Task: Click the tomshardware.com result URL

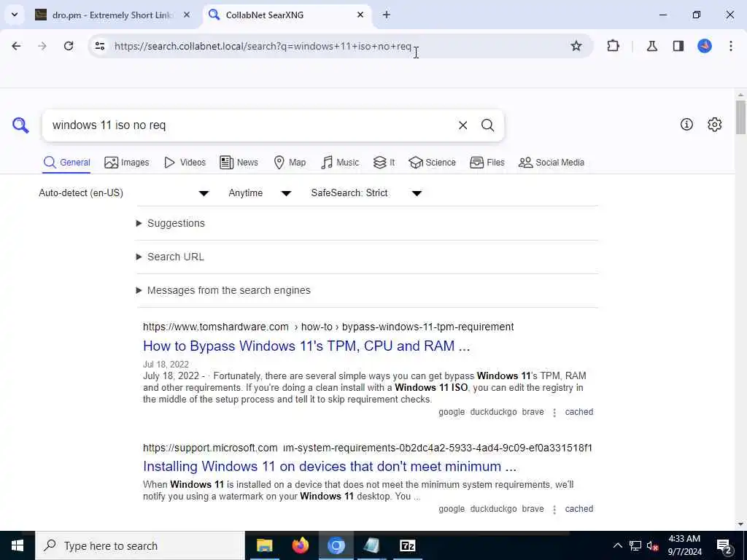Action: coord(328,327)
